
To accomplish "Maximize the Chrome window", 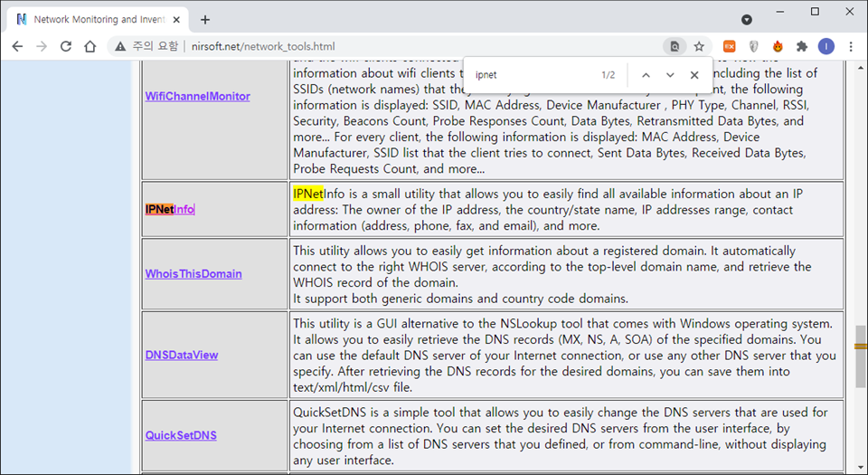I will [815, 12].
